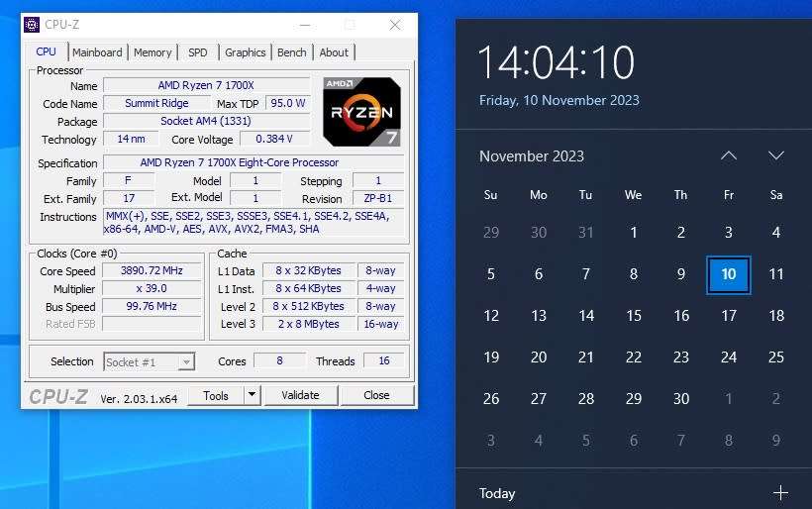The width and height of the screenshot is (812, 509).
Task: Go to next month with down chevron
Action: click(775, 155)
